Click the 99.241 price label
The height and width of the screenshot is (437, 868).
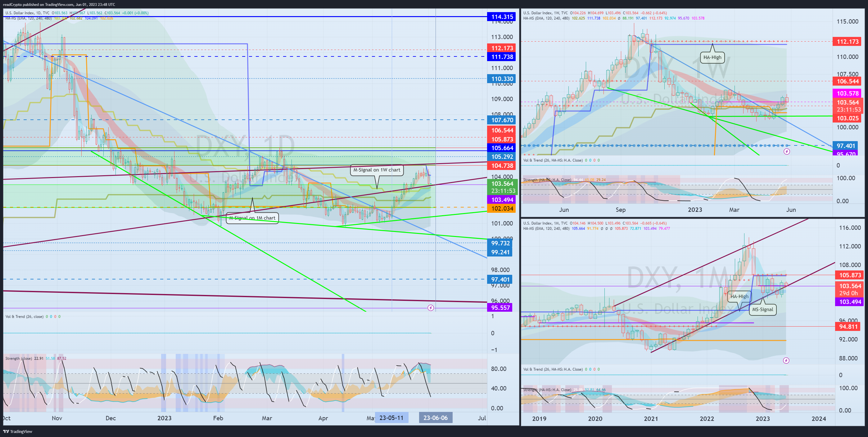tap(500, 252)
